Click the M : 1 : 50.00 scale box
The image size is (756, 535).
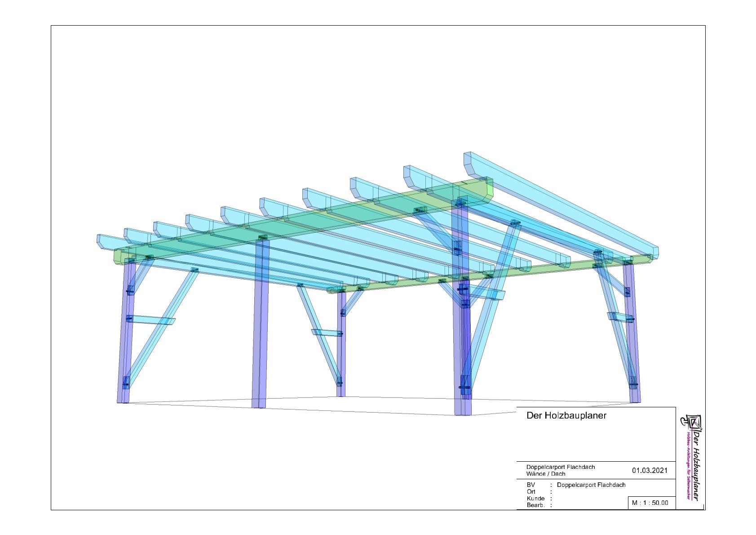click(651, 504)
